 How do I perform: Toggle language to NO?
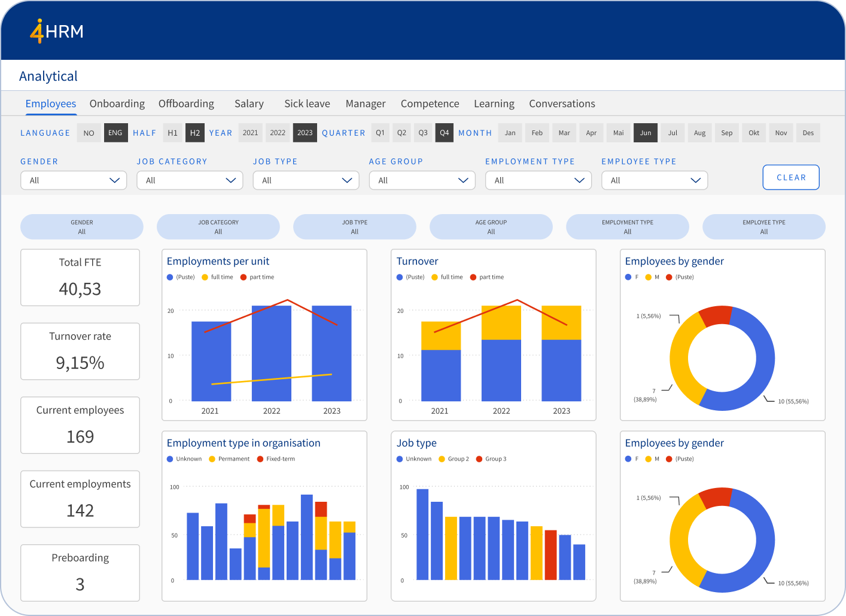coord(89,133)
